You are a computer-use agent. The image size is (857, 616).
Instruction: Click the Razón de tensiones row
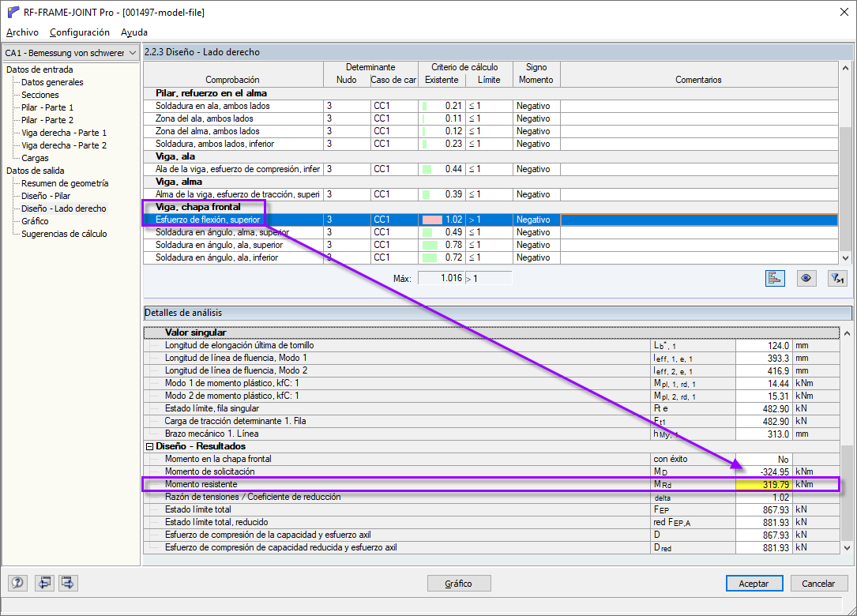(491, 497)
